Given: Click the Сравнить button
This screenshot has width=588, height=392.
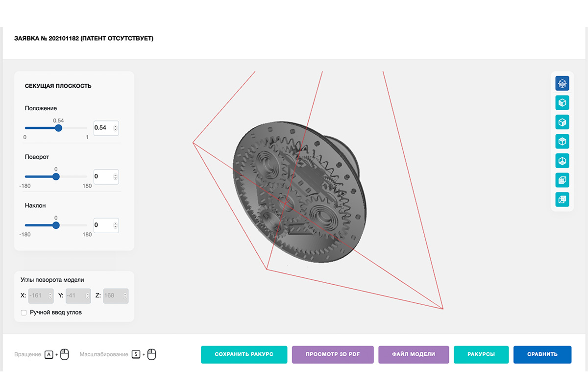Looking at the screenshot, I should click(542, 354).
